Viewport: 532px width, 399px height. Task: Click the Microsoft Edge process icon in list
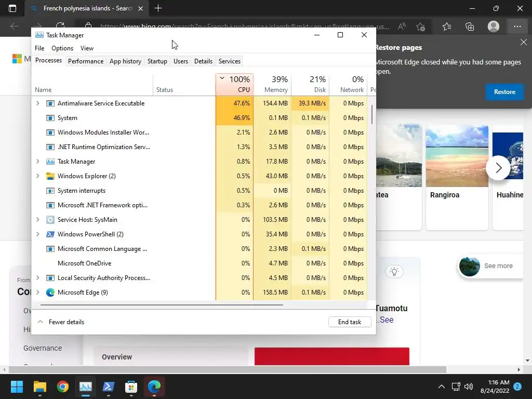(x=50, y=292)
